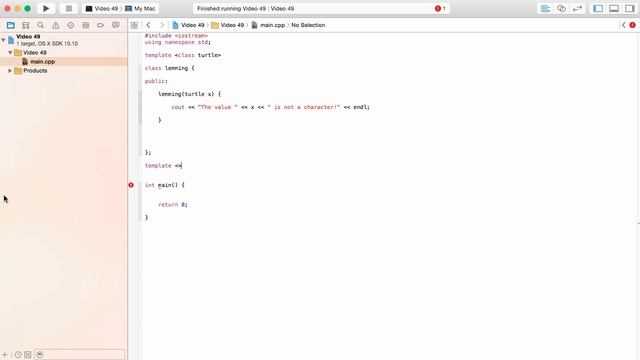Expand the Products group
Image resolution: width=640 pixels, height=360 pixels.
(x=10, y=71)
